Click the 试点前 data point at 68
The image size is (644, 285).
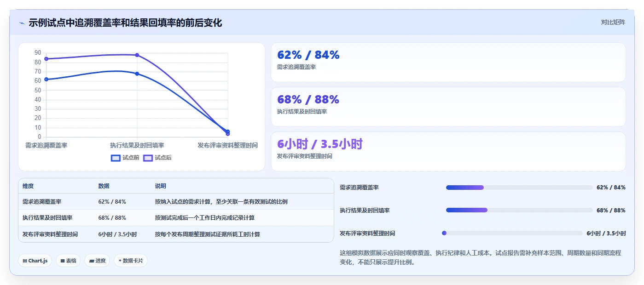point(137,74)
